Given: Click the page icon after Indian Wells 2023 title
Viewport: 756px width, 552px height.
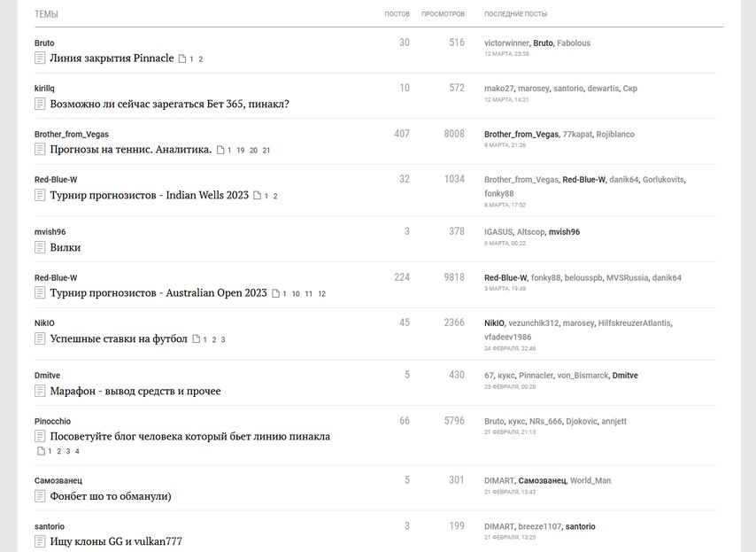Looking at the screenshot, I should coord(258,196).
